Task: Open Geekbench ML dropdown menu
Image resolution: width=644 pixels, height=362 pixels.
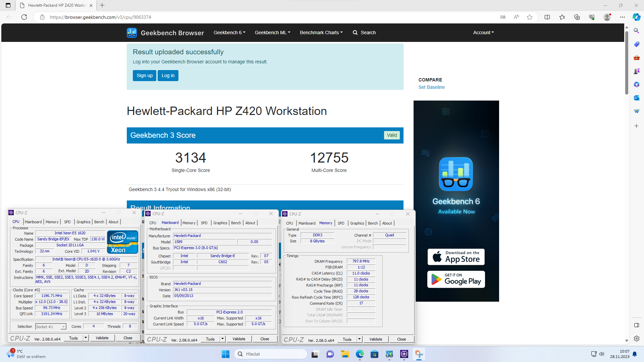Action: click(x=272, y=33)
